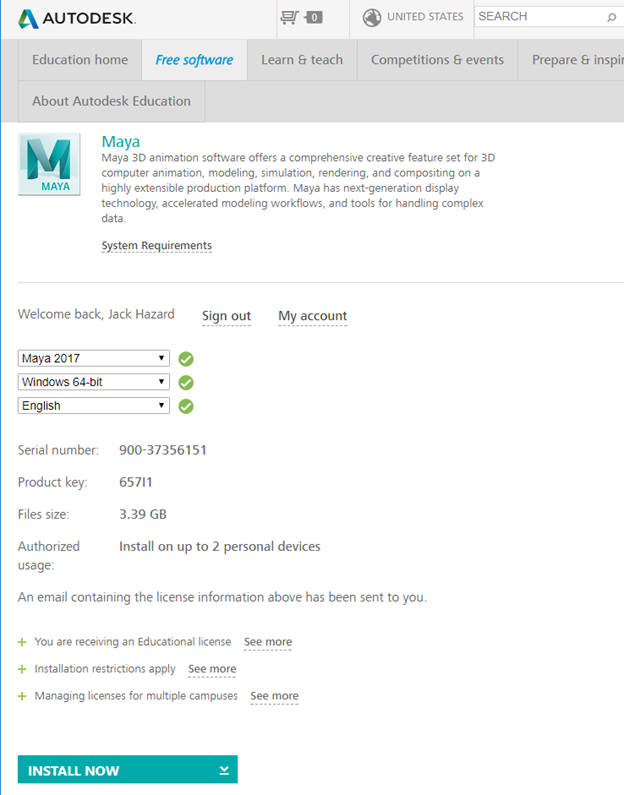Click See more for Installation restrictions

pyautogui.click(x=212, y=669)
